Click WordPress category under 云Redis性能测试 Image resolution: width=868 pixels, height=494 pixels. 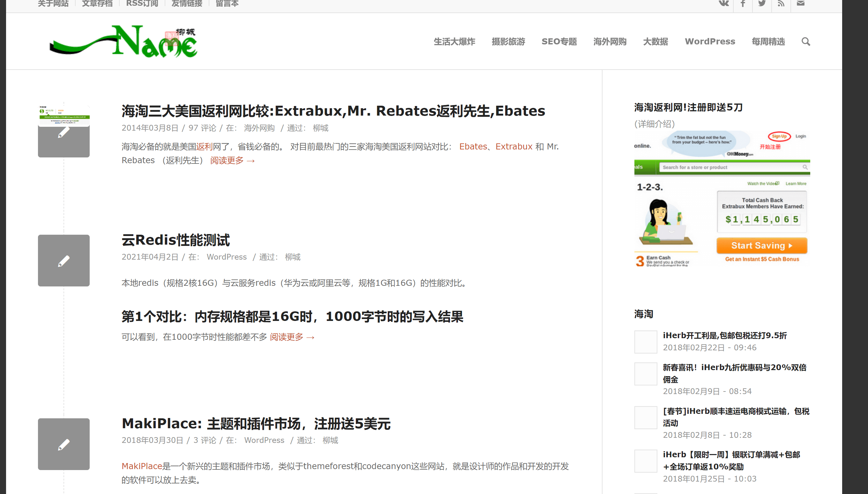[227, 257]
